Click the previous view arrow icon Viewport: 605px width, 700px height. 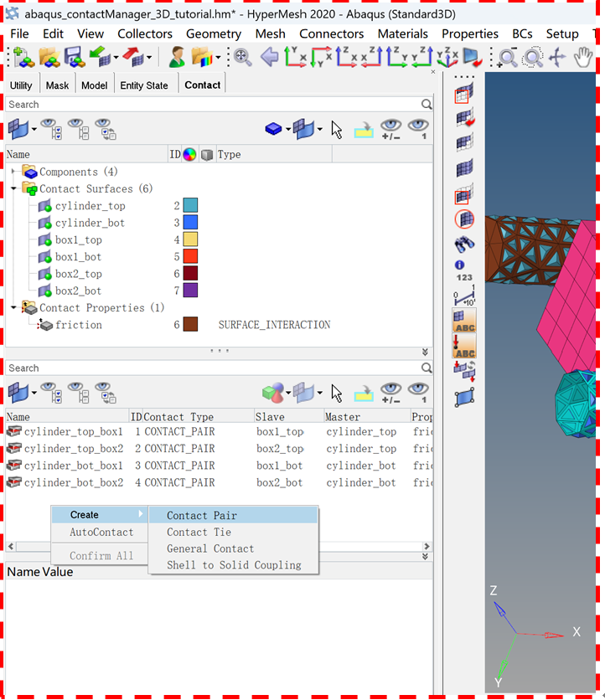pyautogui.click(x=269, y=57)
